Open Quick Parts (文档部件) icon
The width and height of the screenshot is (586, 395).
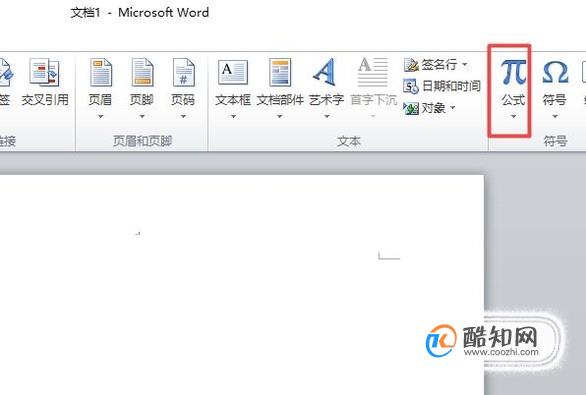280,72
